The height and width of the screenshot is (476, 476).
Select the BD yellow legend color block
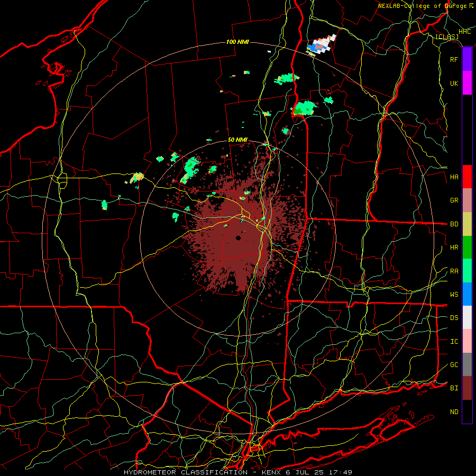467,224
